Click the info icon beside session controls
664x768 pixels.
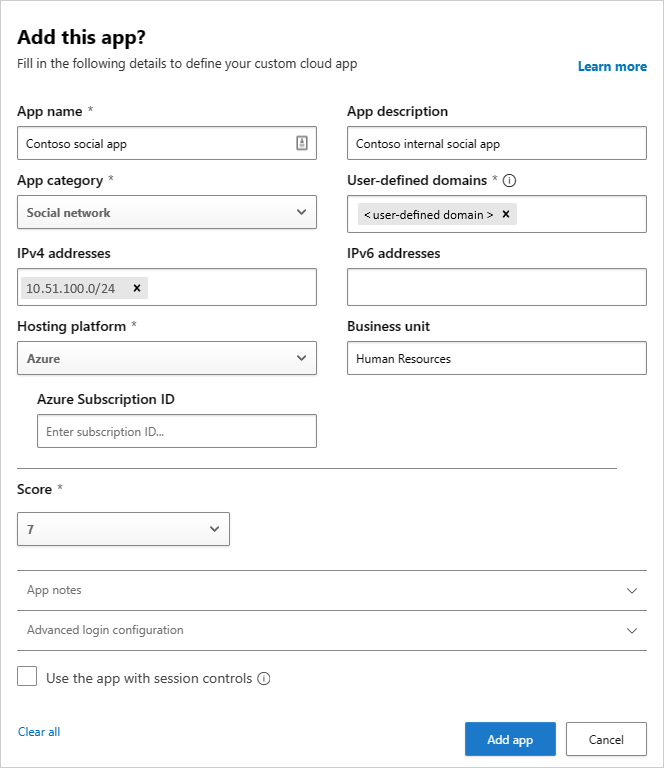click(263, 678)
